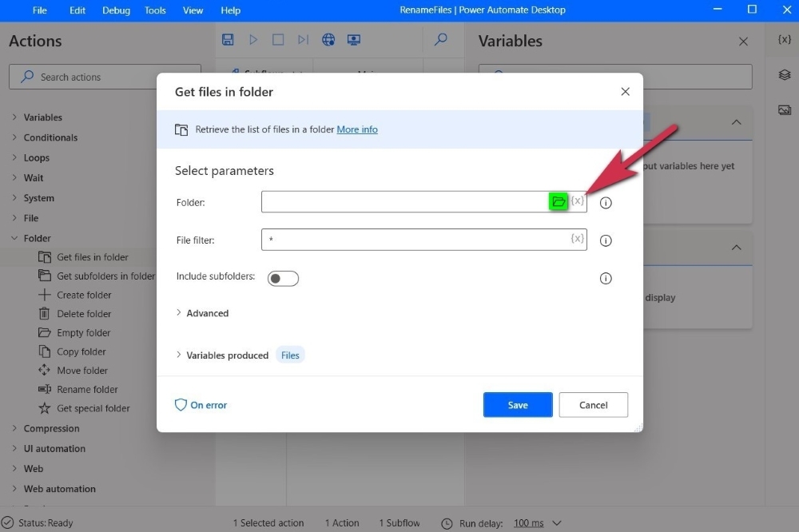Image resolution: width=799 pixels, height=532 pixels.
Task: Collapse the Folder actions group
Action: (x=14, y=238)
